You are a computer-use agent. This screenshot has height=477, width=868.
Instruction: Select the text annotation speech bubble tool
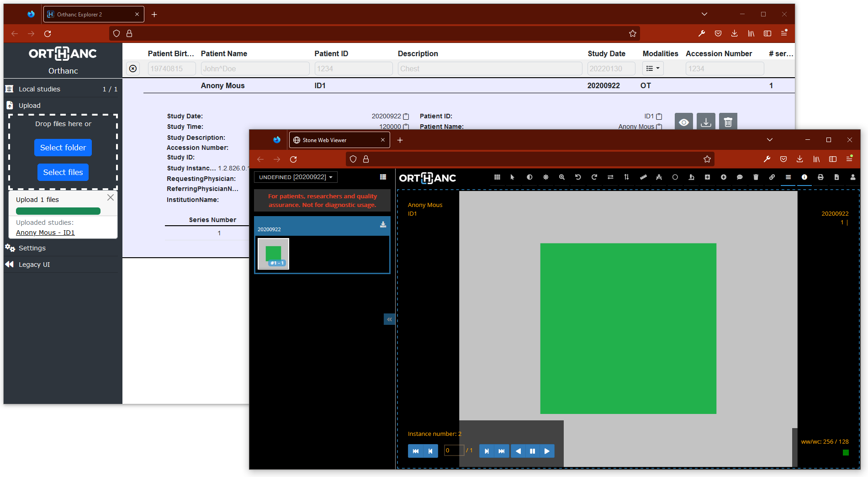[x=740, y=177]
